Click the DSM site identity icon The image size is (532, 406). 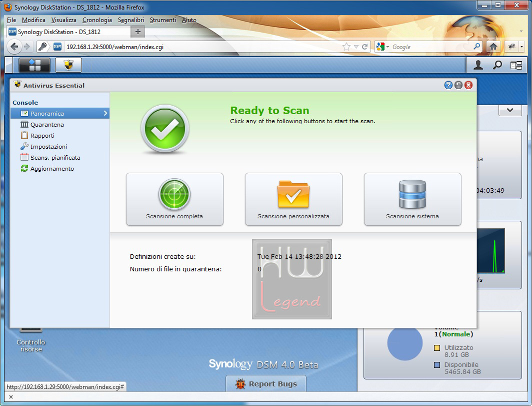(57, 47)
